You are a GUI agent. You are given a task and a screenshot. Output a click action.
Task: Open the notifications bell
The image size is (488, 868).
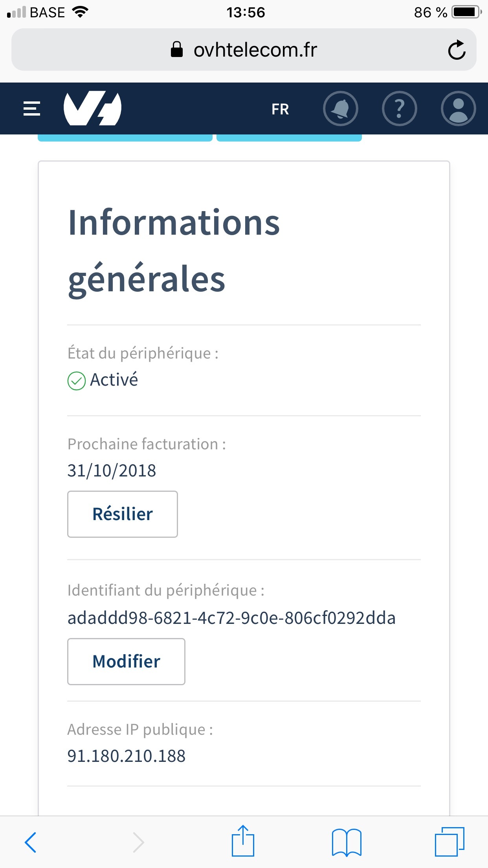(x=340, y=108)
